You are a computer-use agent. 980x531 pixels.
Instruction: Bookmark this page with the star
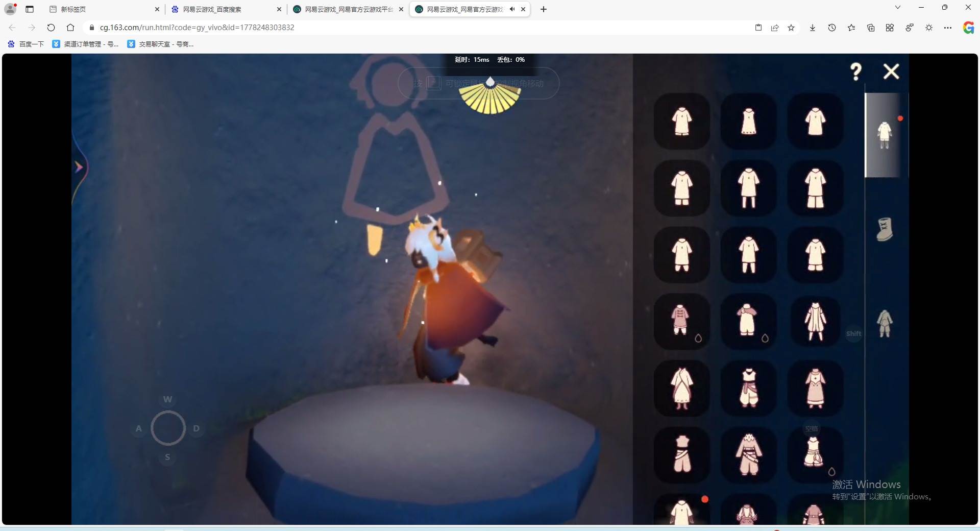[x=791, y=28]
